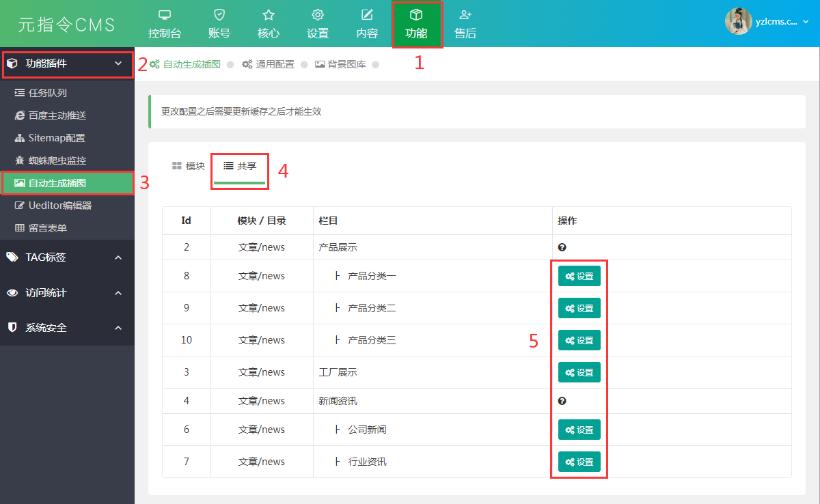Switch to the 背景图库 page tab
The width and height of the screenshot is (820, 504).
[x=340, y=64]
